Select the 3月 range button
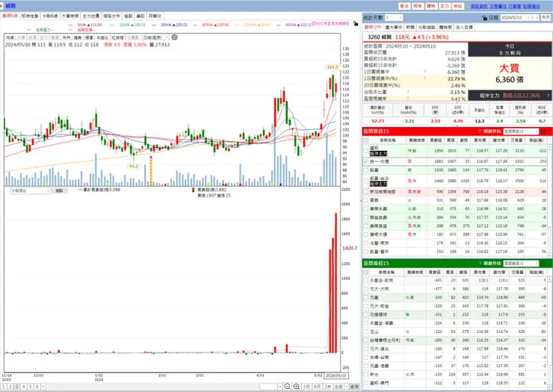 [x=306, y=387]
